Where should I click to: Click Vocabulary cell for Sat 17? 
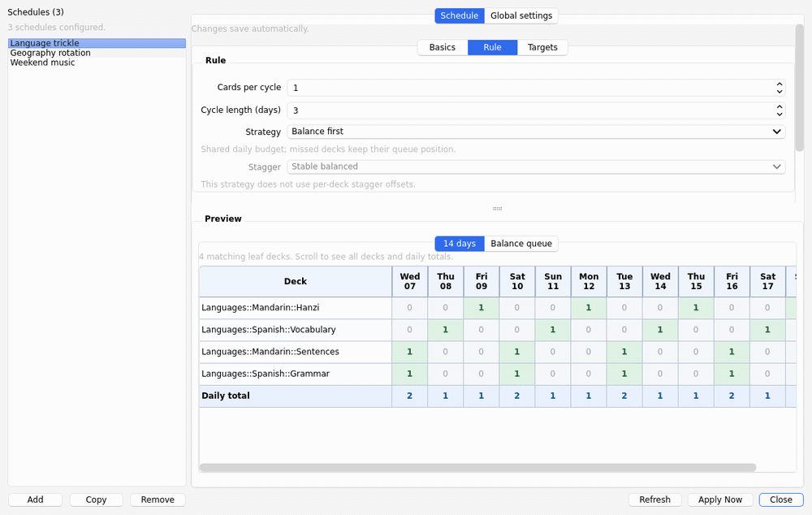[767, 330]
